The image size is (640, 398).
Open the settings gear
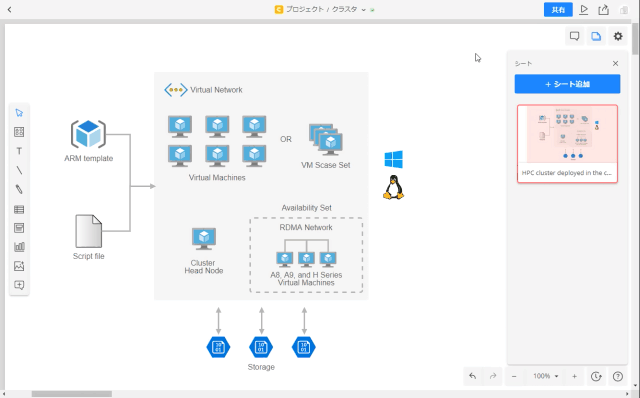coord(618,36)
